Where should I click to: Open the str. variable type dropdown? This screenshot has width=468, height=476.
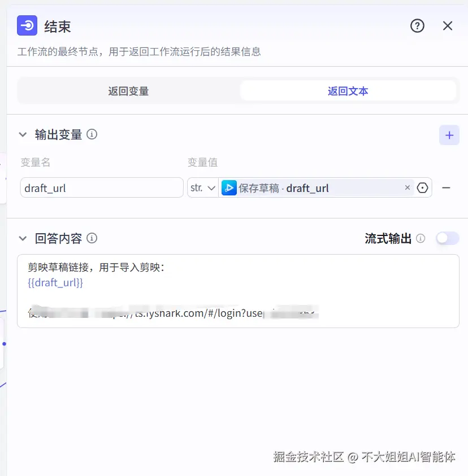click(202, 187)
